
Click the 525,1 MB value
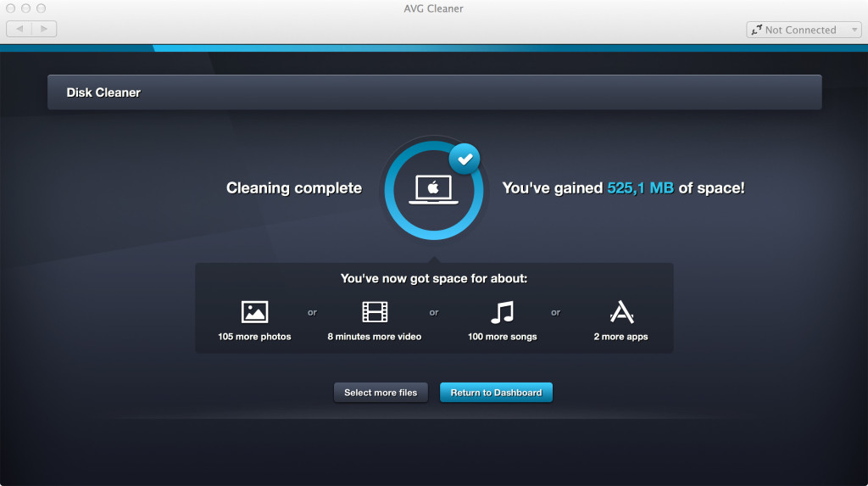tap(641, 187)
